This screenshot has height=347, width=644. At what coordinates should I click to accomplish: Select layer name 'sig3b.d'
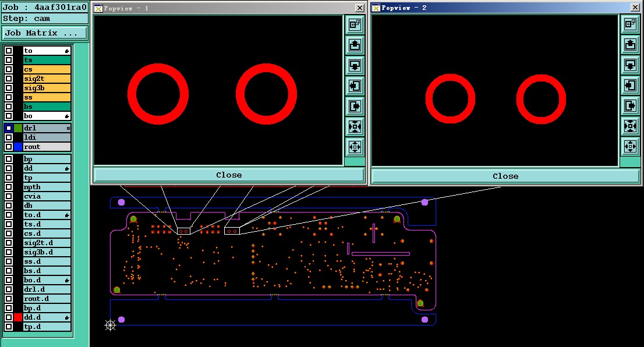click(47, 252)
